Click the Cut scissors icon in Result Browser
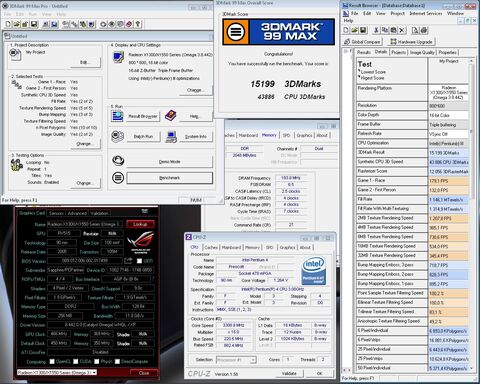 point(376,30)
